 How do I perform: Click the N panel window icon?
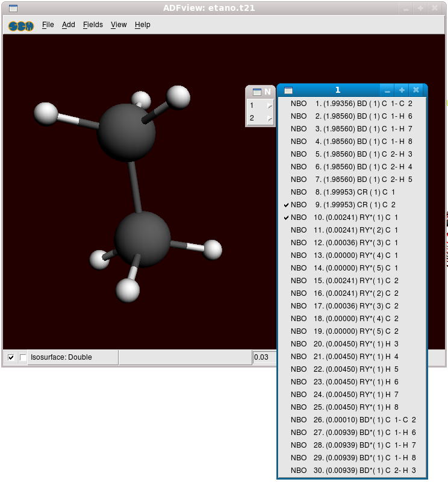tap(257, 92)
